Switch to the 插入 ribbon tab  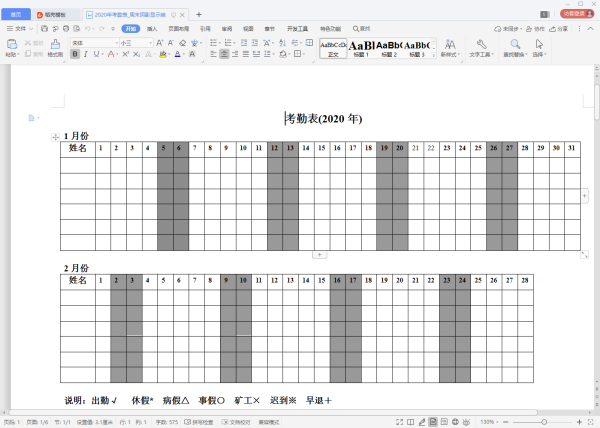[x=152, y=29]
